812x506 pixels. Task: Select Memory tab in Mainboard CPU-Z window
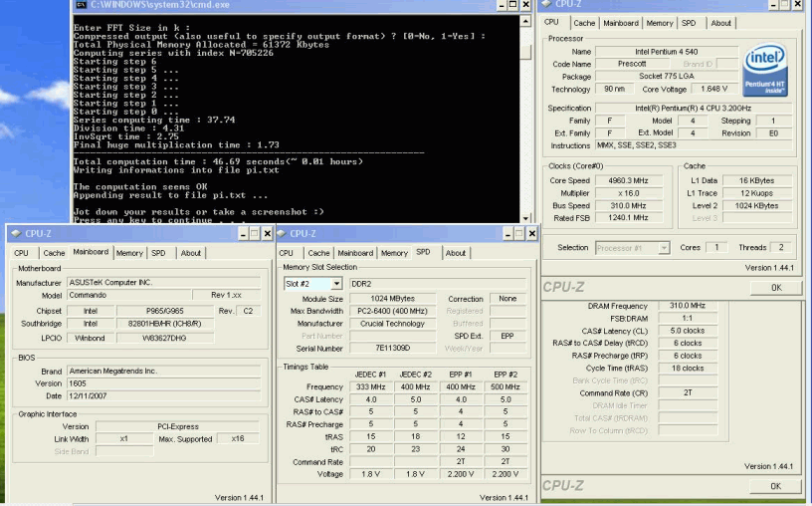click(x=129, y=253)
